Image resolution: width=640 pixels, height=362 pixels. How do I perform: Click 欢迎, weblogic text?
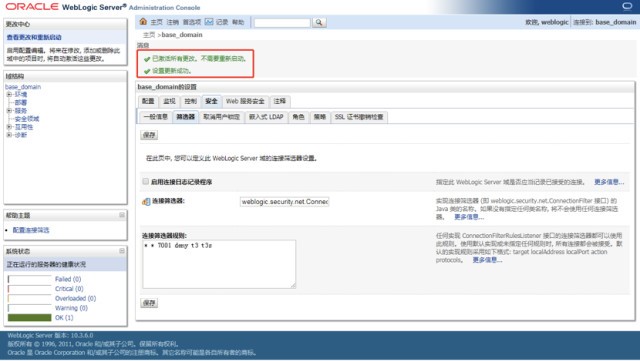pos(547,22)
